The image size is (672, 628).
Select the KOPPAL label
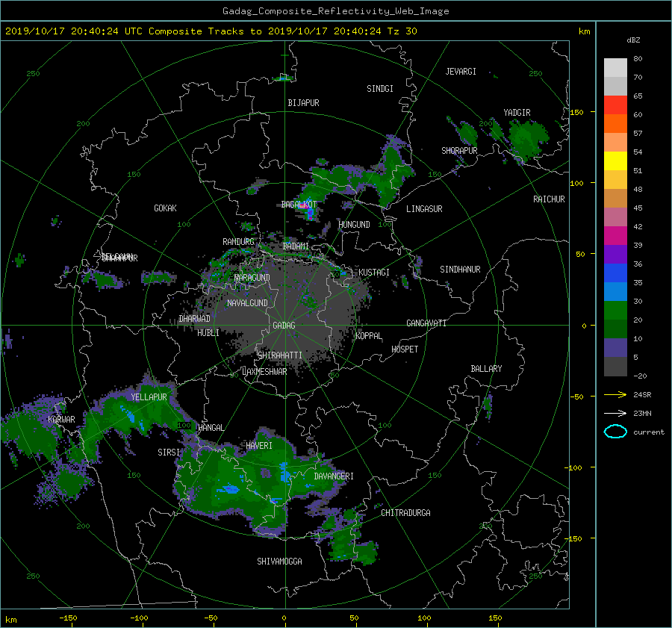(x=369, y=335)
